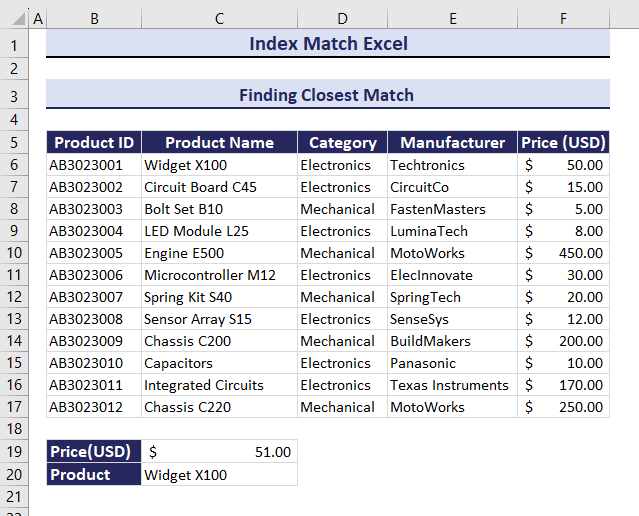Select the "Capacitors" product name cell

coord(219,363)
